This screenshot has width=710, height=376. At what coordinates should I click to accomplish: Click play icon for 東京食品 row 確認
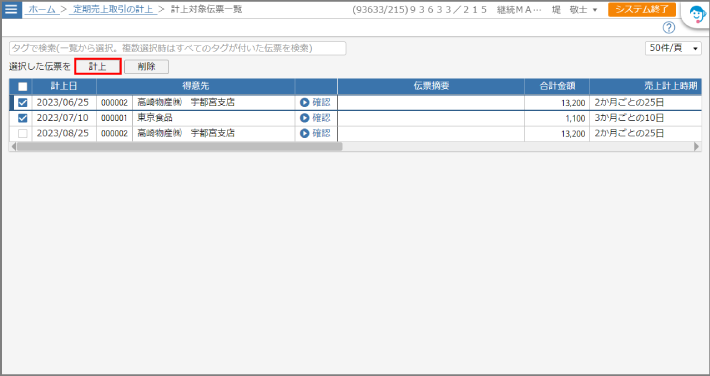[304, 118]
